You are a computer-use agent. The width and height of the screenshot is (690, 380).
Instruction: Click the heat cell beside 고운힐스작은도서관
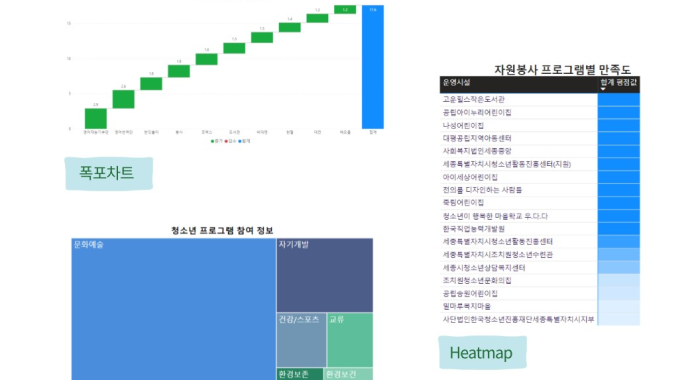tap(619, 99)
